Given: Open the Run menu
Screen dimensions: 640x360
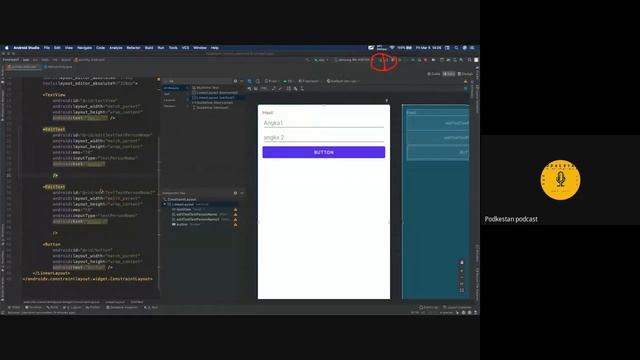Looking at the screenshot, I should pos(161,48).
